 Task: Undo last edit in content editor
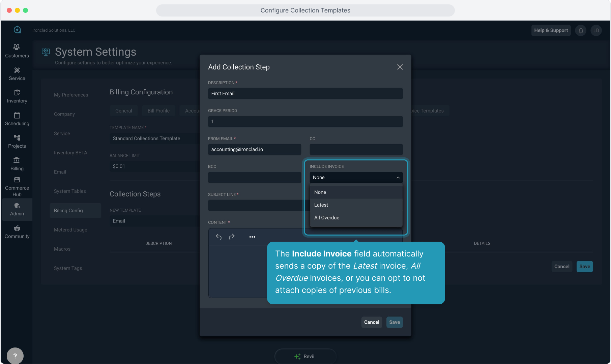(x=219, y=237)
